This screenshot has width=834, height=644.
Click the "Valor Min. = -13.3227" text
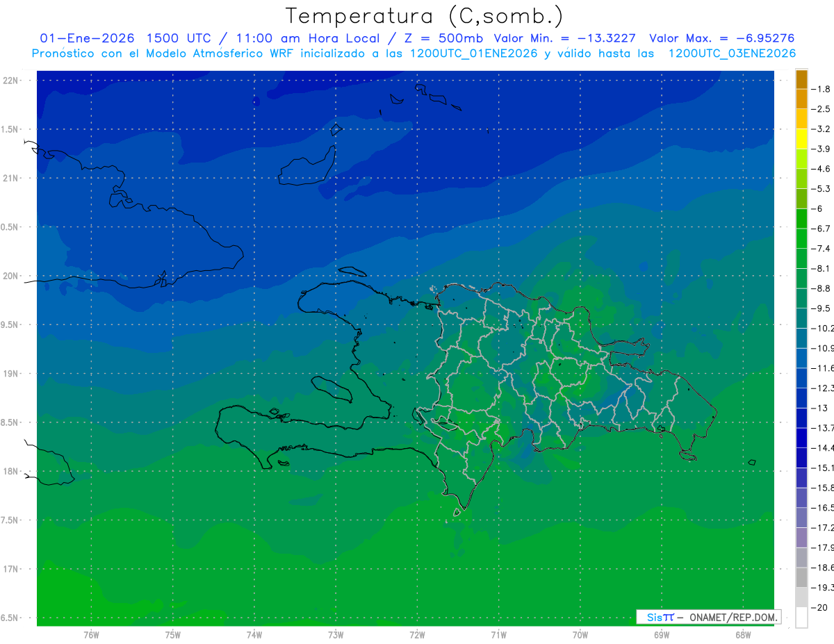tap(564, 38)
